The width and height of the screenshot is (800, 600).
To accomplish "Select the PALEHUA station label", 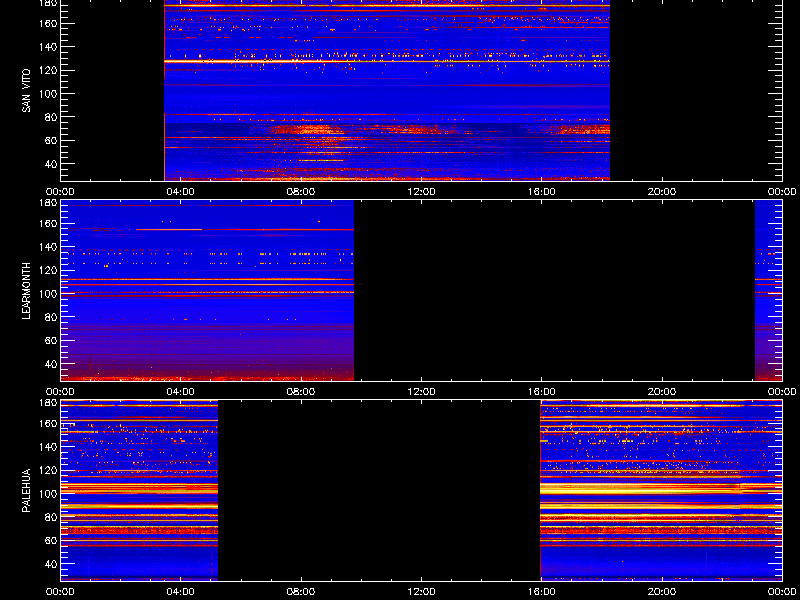I will click(26, 491).
